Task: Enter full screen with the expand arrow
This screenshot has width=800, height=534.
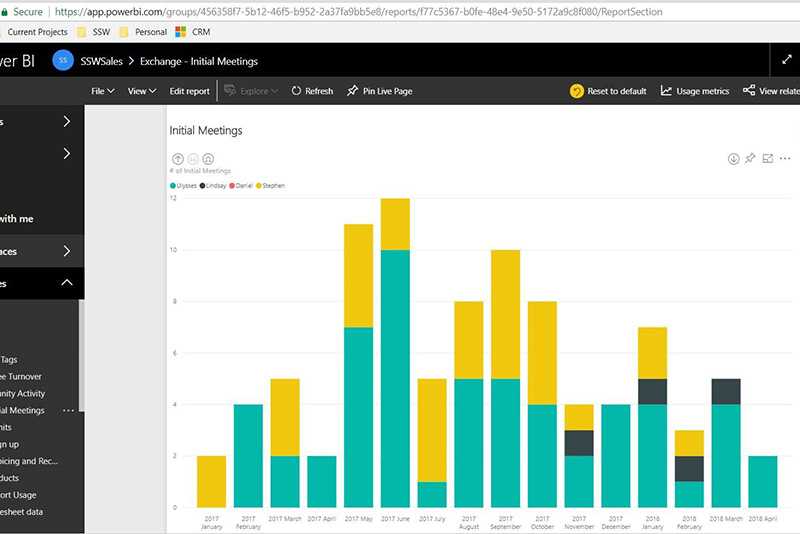Action: coord(786,60)
